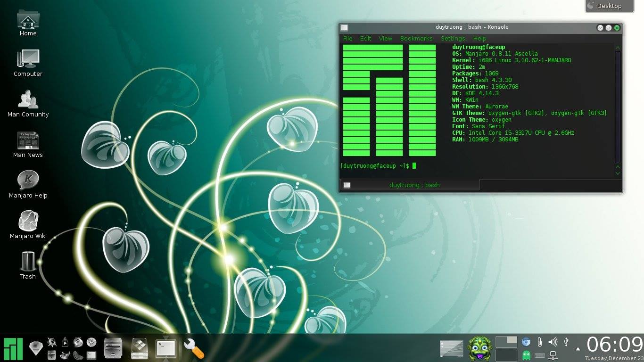
Task: Switch to the first virtual desktop in pager
Action: [506, 342]
